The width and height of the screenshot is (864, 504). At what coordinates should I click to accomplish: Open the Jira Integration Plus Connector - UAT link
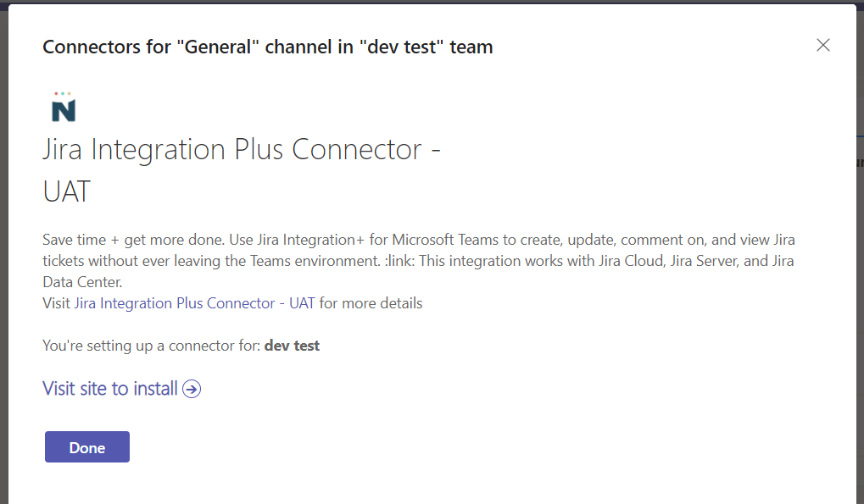(x=194, y=303)
